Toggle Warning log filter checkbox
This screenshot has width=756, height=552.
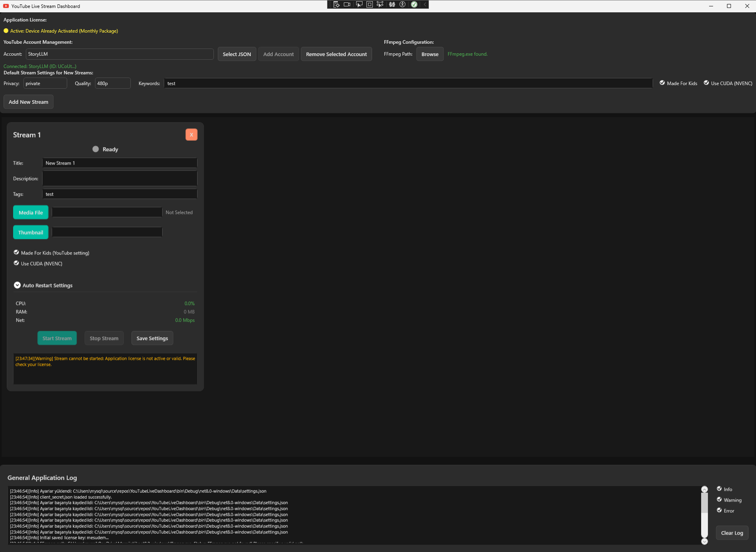coord(719,499)
